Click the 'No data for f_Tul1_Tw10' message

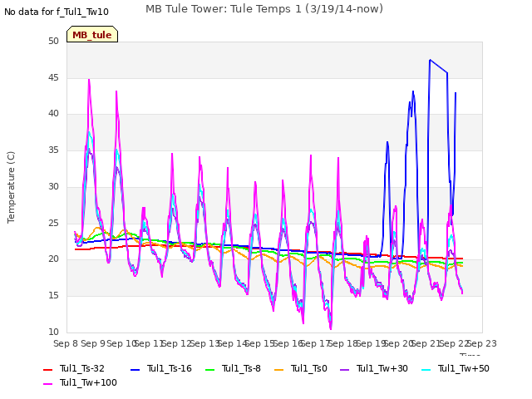click(x=57, y=12)
